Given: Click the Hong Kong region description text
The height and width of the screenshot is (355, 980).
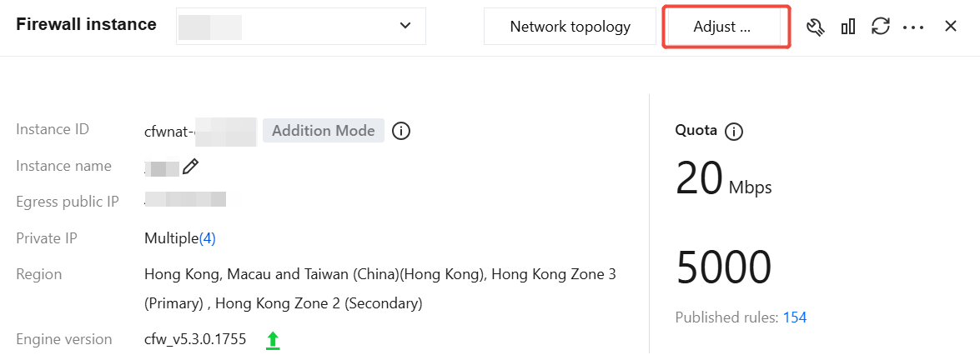Looking at the screenshot, I should 380,289.
